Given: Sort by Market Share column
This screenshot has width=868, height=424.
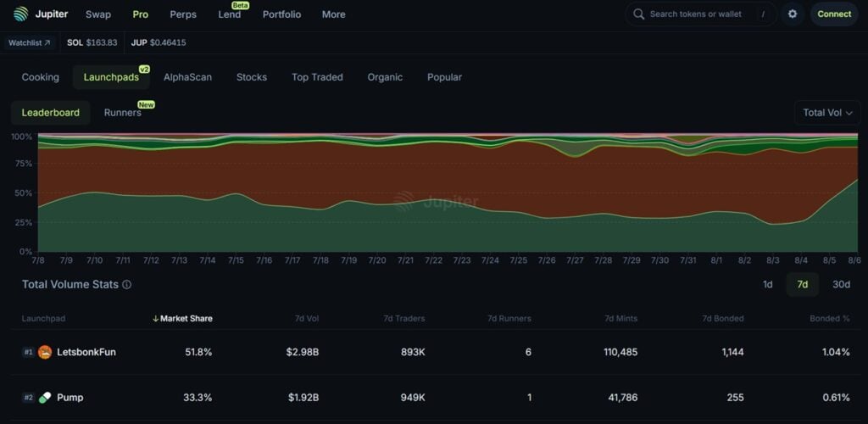Looking at the screenshot, I should (183, 318).
